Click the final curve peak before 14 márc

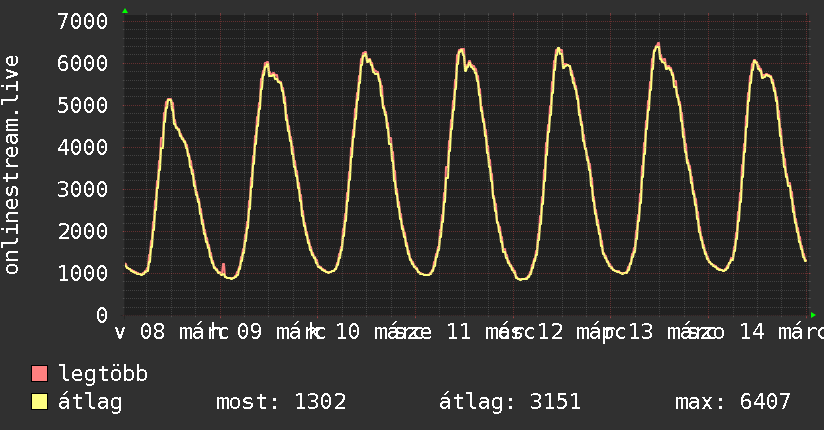click(755, 61)
